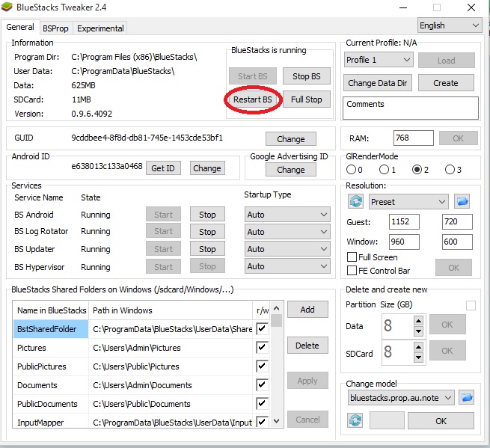
Task: Click the BlueStacks Tweaker title bar logo
Action: [x=7, y=7]
